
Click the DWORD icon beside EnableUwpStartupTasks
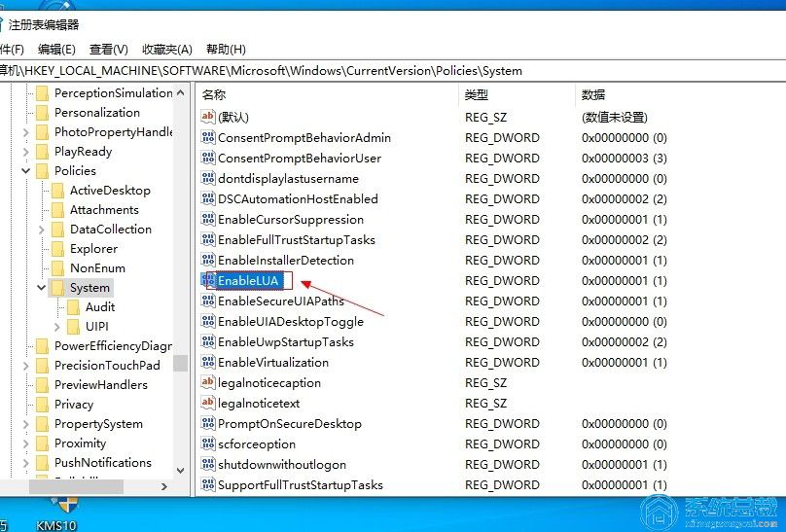[x=207, y=341]
